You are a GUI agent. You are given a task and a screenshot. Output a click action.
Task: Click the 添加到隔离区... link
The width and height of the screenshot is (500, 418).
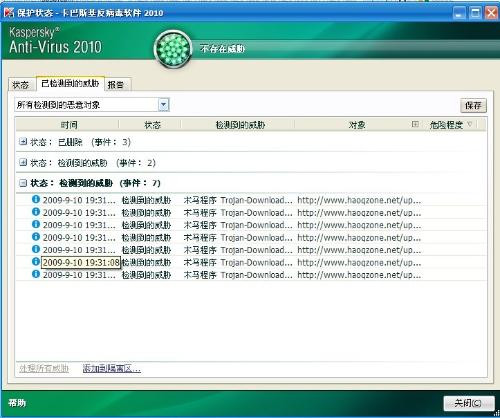point(111,368)
